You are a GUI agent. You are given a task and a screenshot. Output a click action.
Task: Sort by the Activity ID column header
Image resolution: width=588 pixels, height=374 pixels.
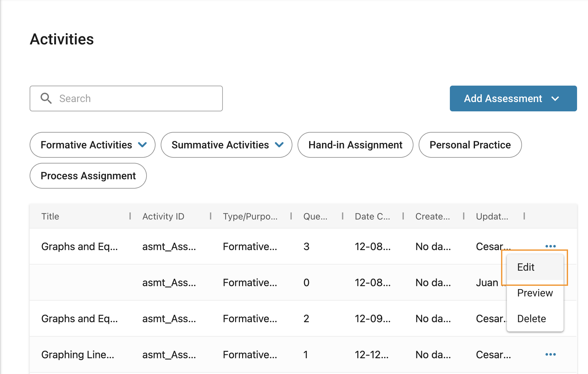click(163, 216)
